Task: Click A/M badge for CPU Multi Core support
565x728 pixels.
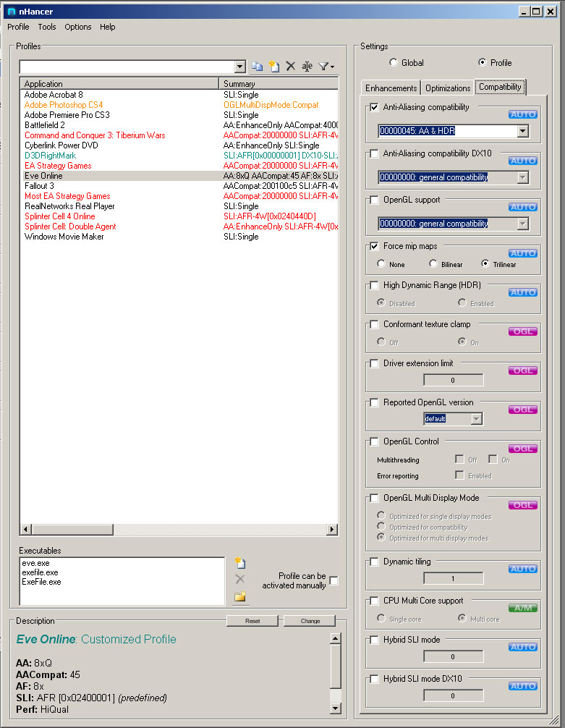Action: click(x=523, y=608)
